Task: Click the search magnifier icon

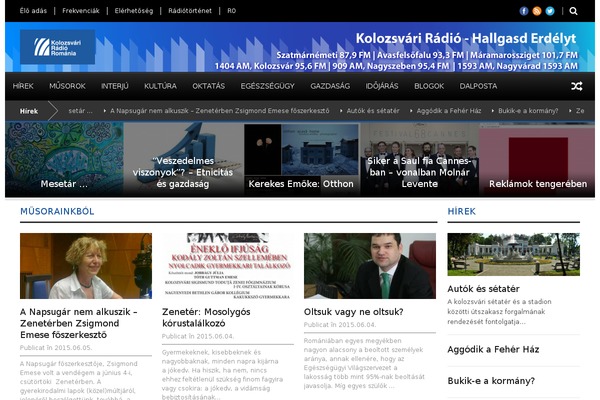Action: click(573, 11)
